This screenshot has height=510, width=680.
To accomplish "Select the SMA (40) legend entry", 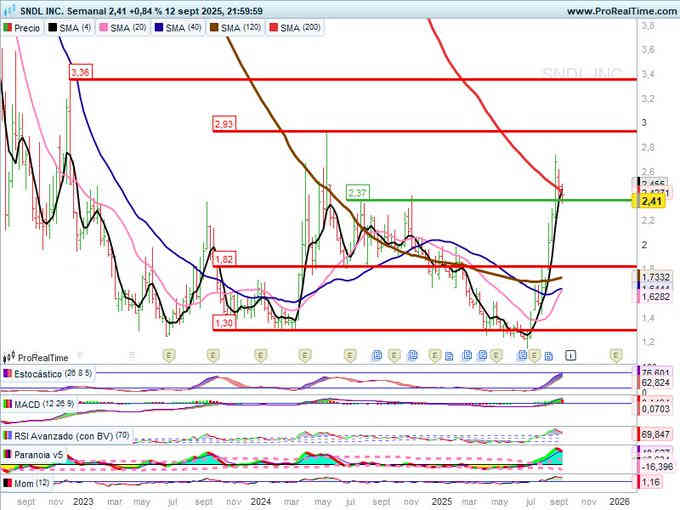I will tap(178, 28).
